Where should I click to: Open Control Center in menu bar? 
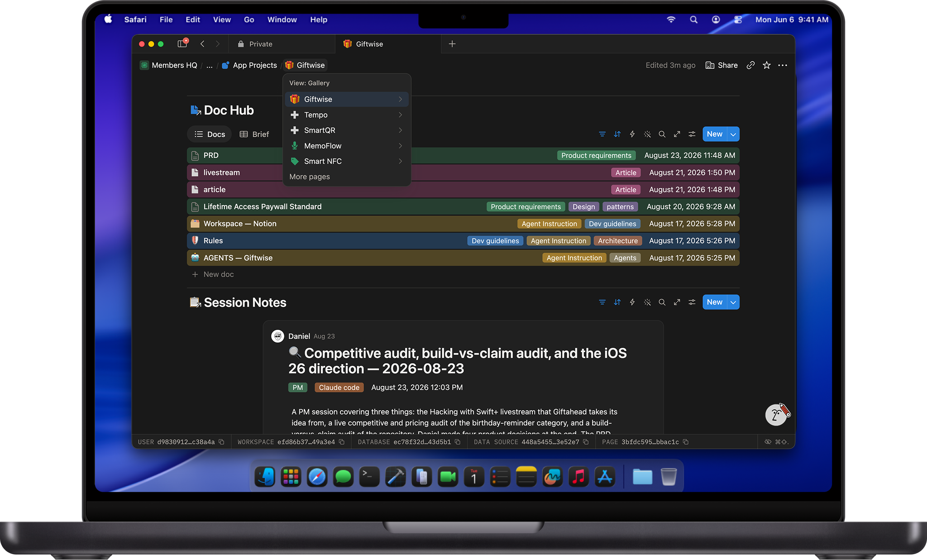pyautogui.click(x=738, y=19)
